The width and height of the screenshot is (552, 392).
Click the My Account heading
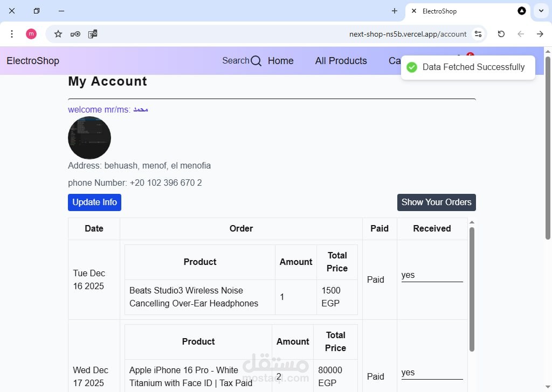point(107,81)
